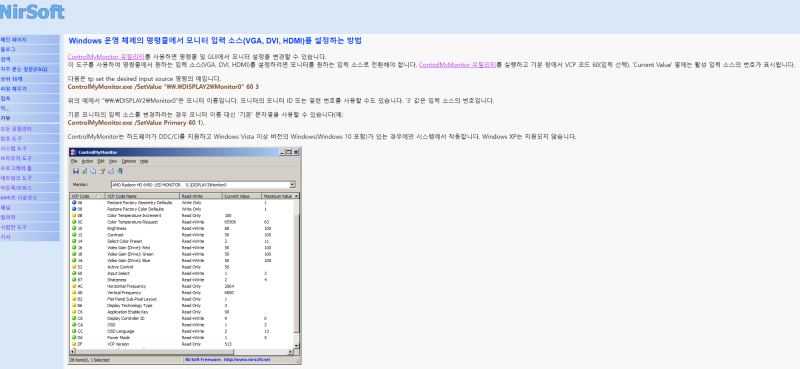Viewport: 800px width, 369px height.
Task: Click yellow status dot beside VCP Version
Action: click(x=74, y=344)
